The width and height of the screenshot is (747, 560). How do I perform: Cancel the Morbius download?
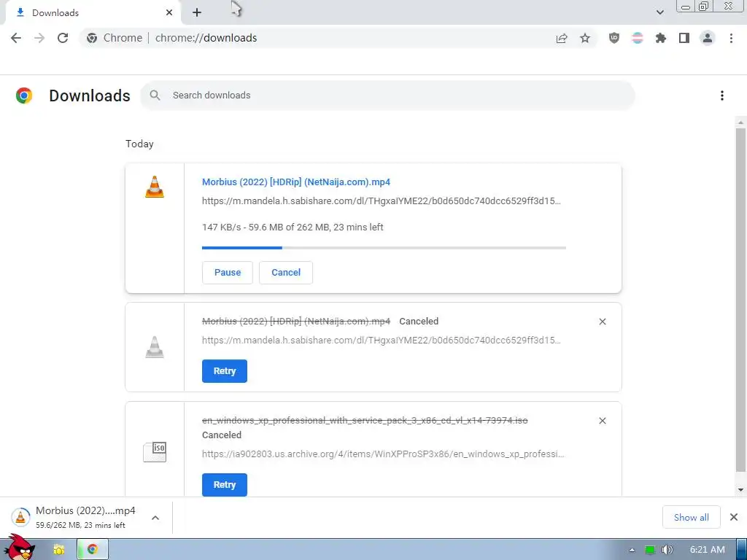pos(286,273)
